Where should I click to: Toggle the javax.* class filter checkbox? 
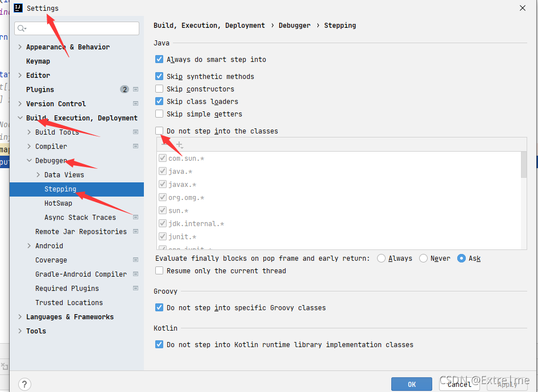163,184
